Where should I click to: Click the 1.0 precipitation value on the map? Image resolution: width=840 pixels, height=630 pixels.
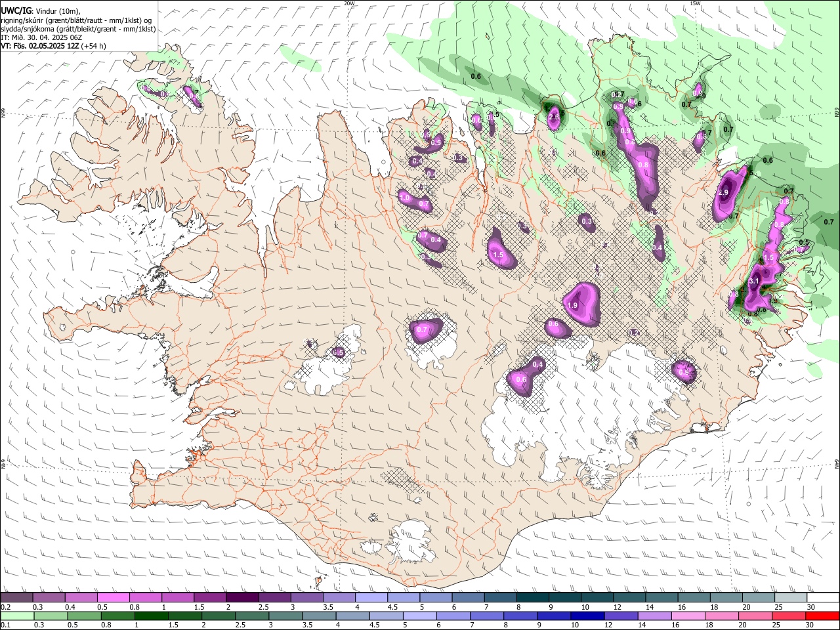pos(404,198)
